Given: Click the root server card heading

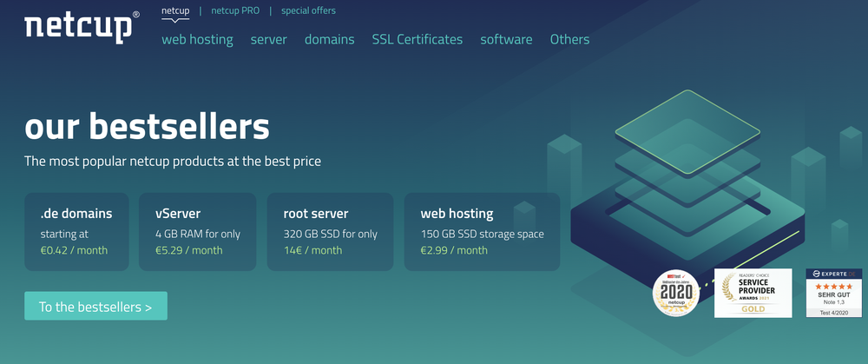Looking at the screenshot, I should tap(316, 214).
